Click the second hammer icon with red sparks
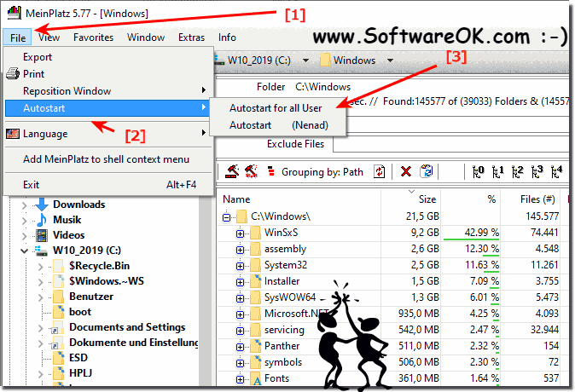The width and height of the screenshot is (575, 392). (x=251, y=171)
